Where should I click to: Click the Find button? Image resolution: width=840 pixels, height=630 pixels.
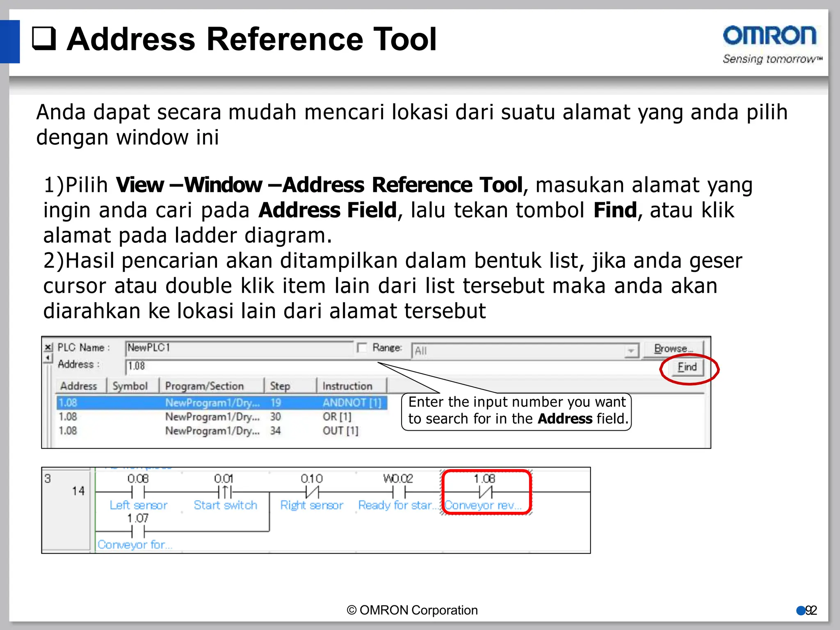pos(687,367)
